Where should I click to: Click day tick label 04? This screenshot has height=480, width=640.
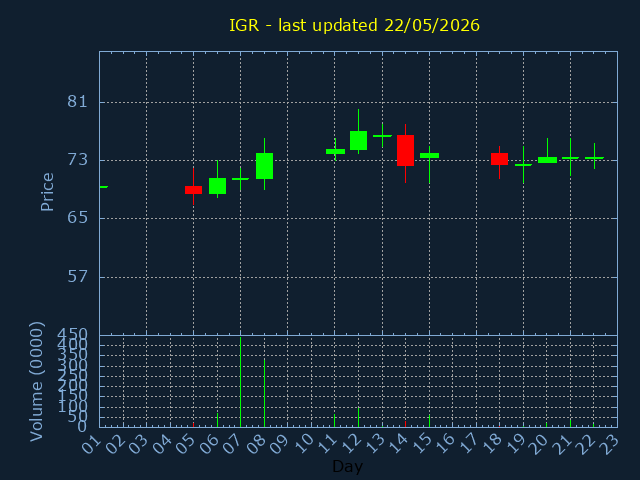pos(162,444)
